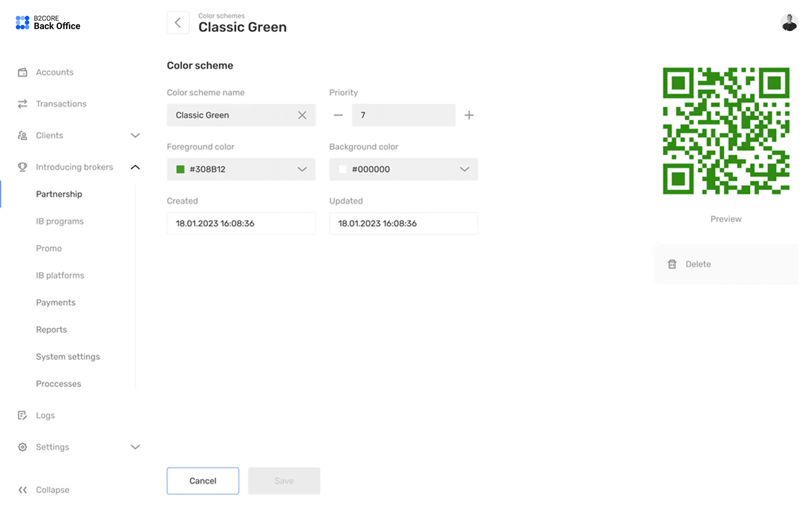The width and height of the screenshot is (812, 508).
Task: Click the Color schemes breadcrumb link
Action: [x=222, y=15]
